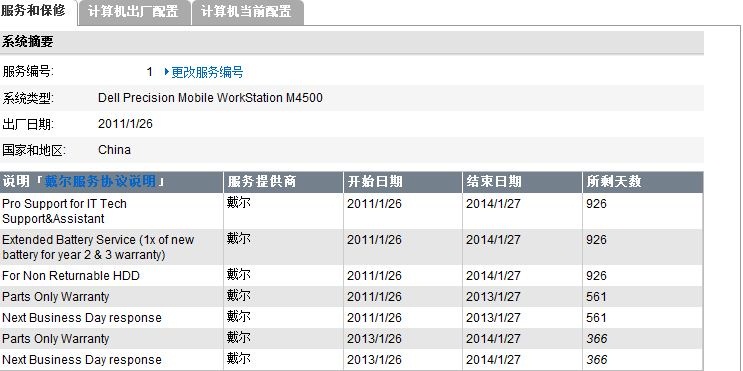
Task: Open the 计算机当前配置 tab
Action: pyautogui.click(x=246, y=12)
